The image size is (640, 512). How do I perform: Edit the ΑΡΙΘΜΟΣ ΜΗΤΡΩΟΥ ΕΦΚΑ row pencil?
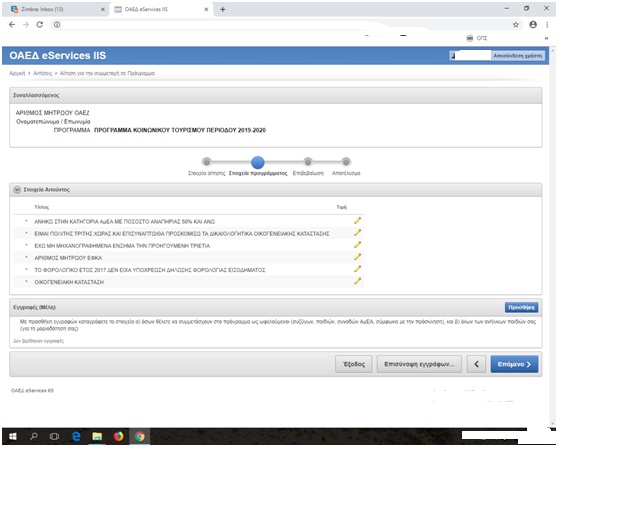point(357,257)
